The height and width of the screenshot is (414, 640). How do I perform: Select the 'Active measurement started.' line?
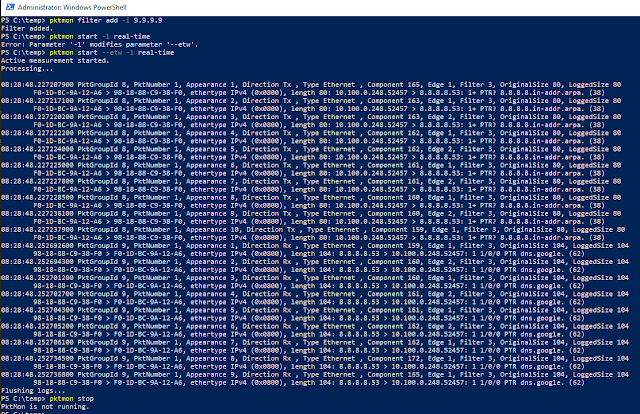click(55, 61)
